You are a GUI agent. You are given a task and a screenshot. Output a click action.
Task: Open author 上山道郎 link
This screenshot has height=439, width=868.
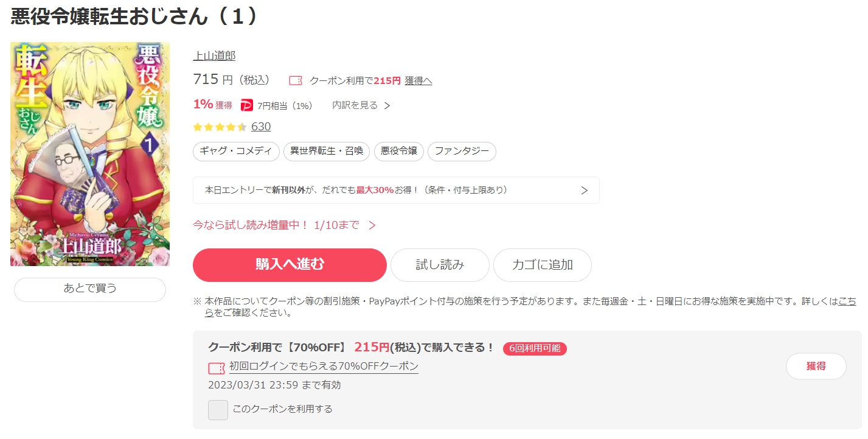(214, 56)
